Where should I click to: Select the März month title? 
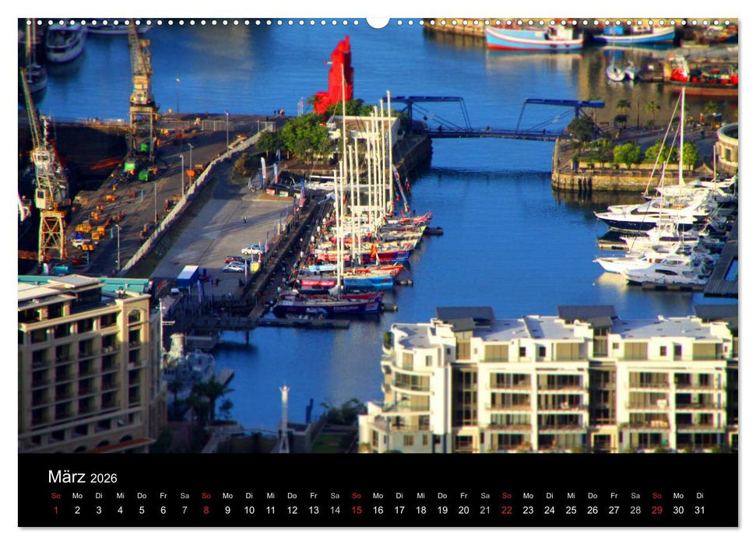pyautogui.click(x=66, y=476)
